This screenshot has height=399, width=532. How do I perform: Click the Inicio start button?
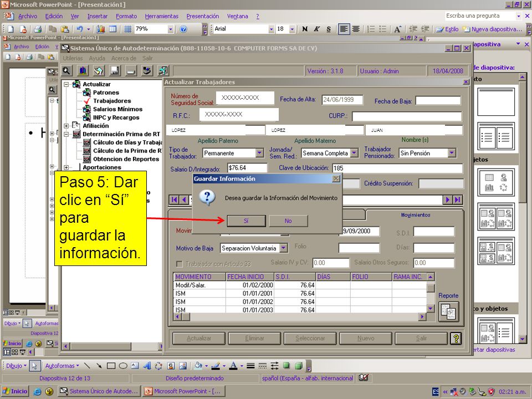[15, 391]
